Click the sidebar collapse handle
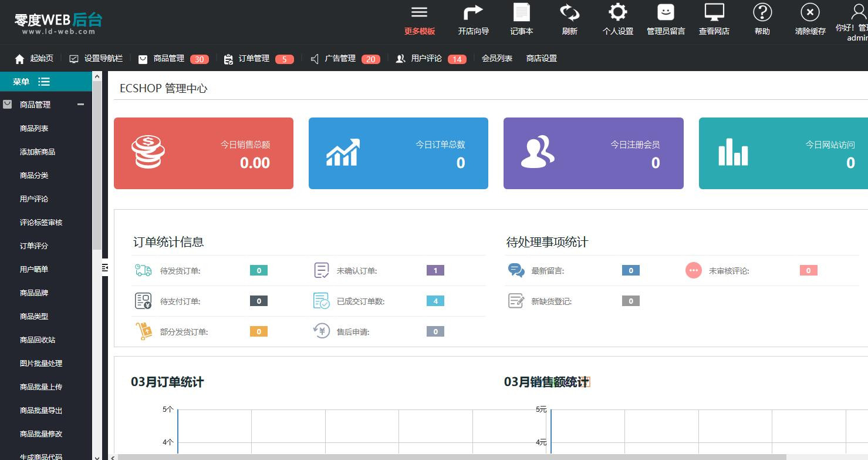Image resolution: width=868 pixels, height=460 pixels. coord(105,268)
